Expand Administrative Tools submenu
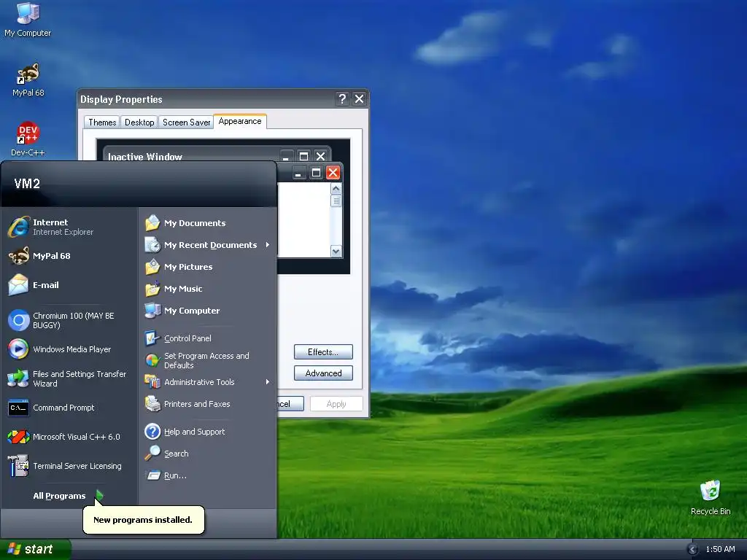 [208, 382]
